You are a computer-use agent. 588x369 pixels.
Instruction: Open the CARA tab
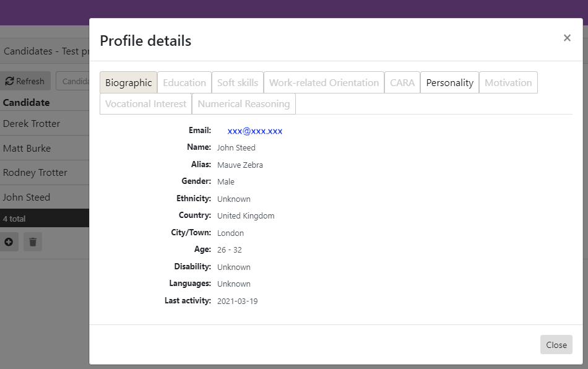click(x=402, y=82)
